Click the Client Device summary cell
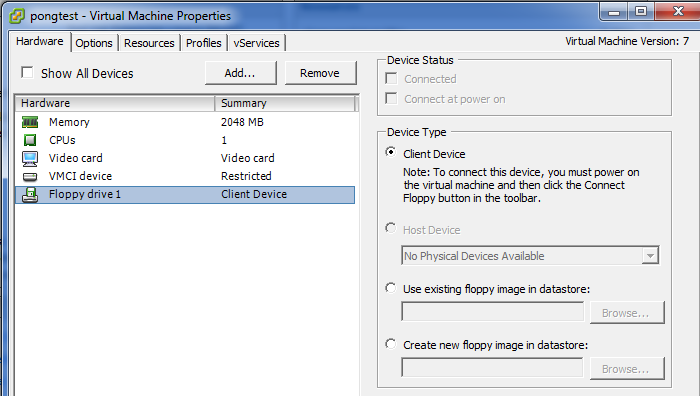 (x=254, y=194)
